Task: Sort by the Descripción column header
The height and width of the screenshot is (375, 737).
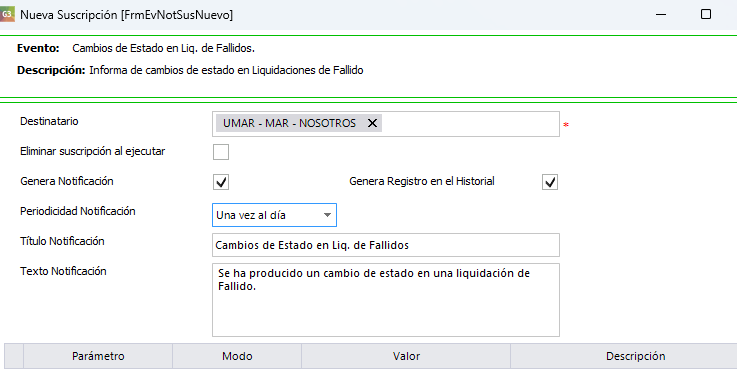Action: tap(635, 356)
